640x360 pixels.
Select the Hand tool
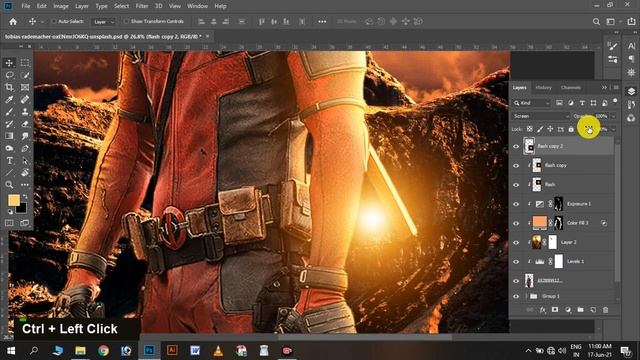tap(25, 173)
